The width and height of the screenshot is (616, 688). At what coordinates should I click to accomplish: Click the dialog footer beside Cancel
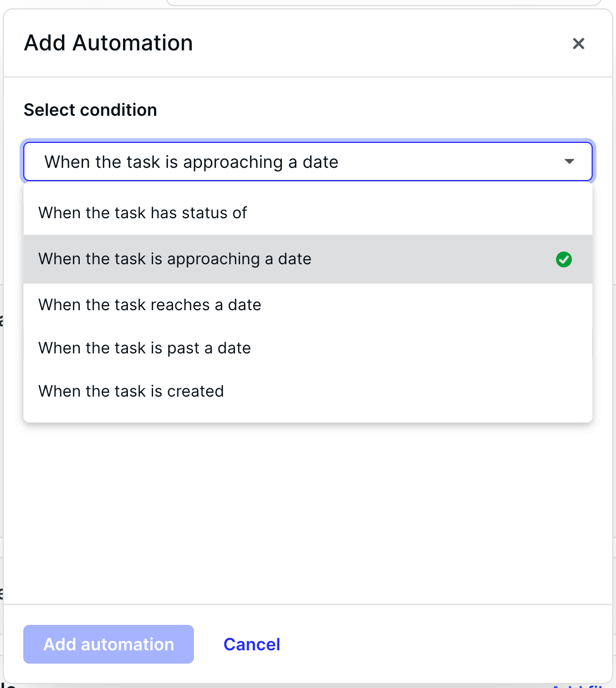pos(443,644)
